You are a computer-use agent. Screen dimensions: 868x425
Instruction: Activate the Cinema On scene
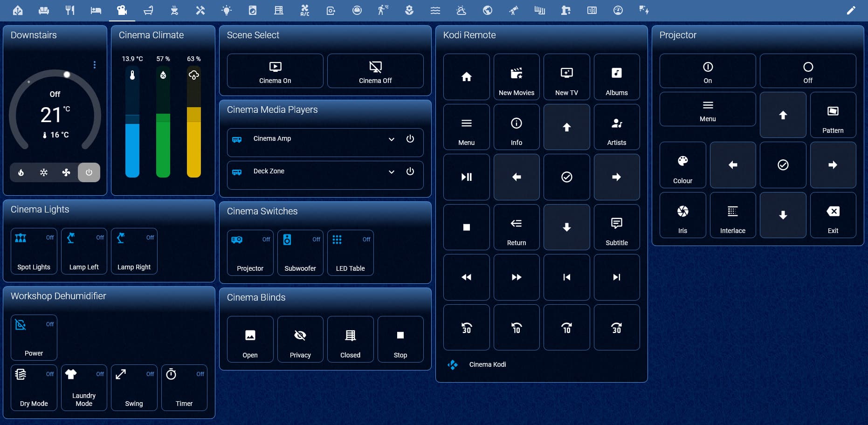(x=275, y=71)
